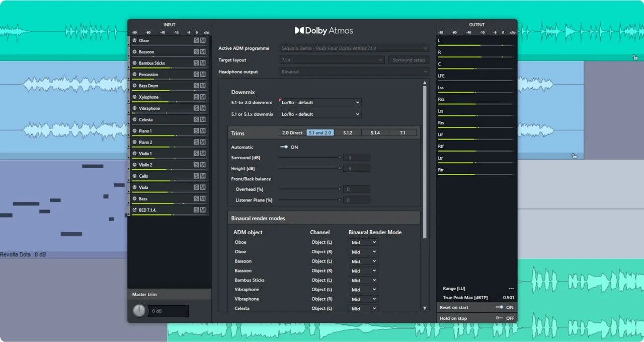Solo the Bambus Sticks channel
This screenshot has width=644, height=342.
click(x=196, y=63)
